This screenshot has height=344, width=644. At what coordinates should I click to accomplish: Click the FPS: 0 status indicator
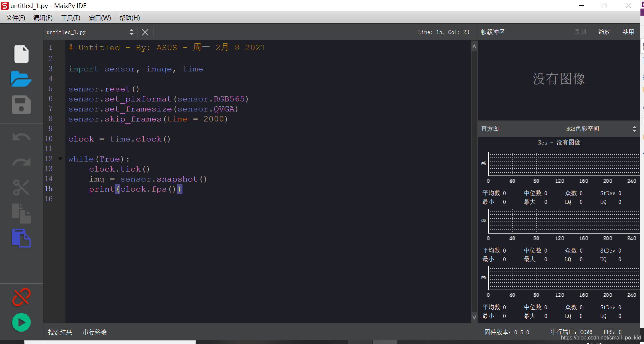(613, 332)
